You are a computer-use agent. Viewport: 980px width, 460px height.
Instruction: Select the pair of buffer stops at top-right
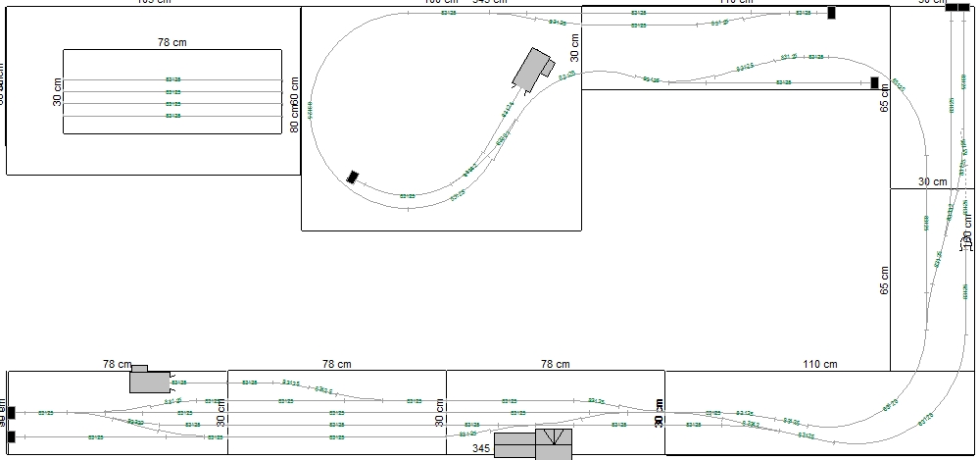[x=957, y=8]
